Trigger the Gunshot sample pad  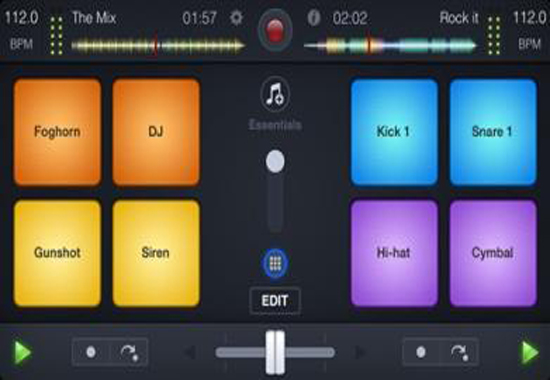click(x=58, y=253)
